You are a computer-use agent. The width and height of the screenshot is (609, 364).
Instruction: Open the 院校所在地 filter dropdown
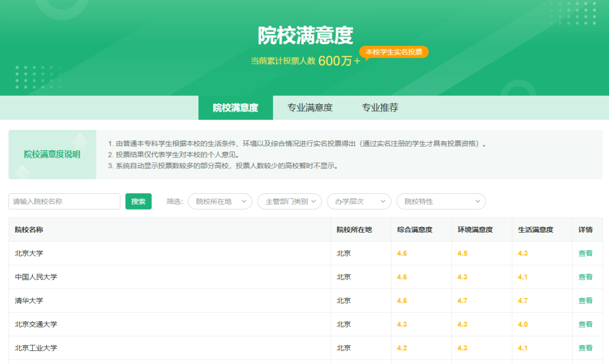220,201
